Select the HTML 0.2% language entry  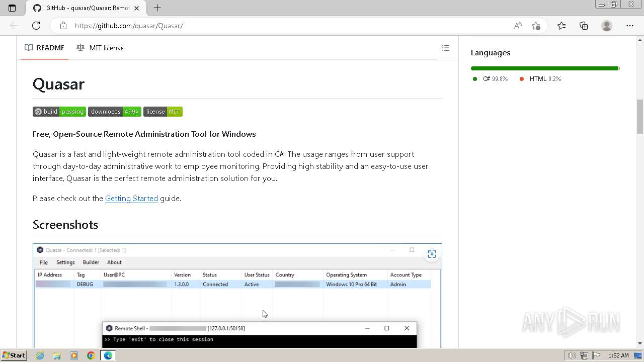540,79
